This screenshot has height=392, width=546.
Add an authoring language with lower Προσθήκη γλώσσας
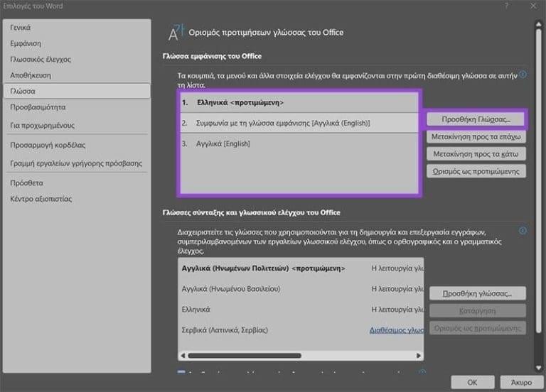(x=476, y=293)
